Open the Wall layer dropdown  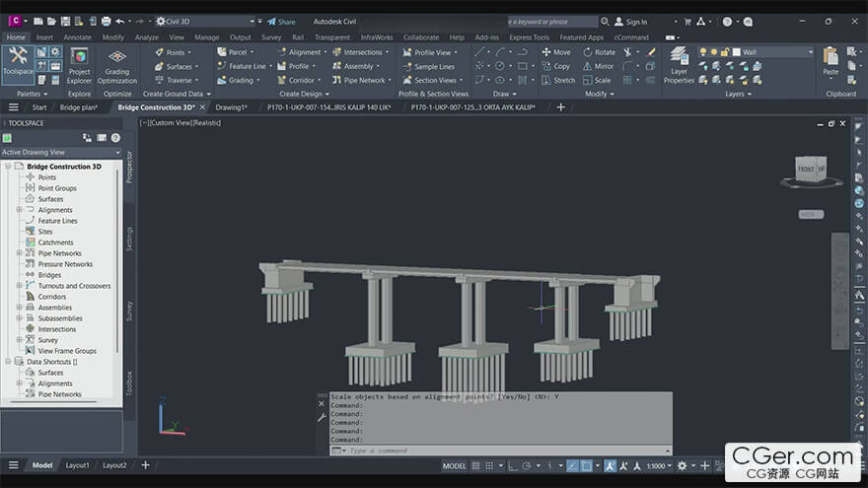point(772,52)
